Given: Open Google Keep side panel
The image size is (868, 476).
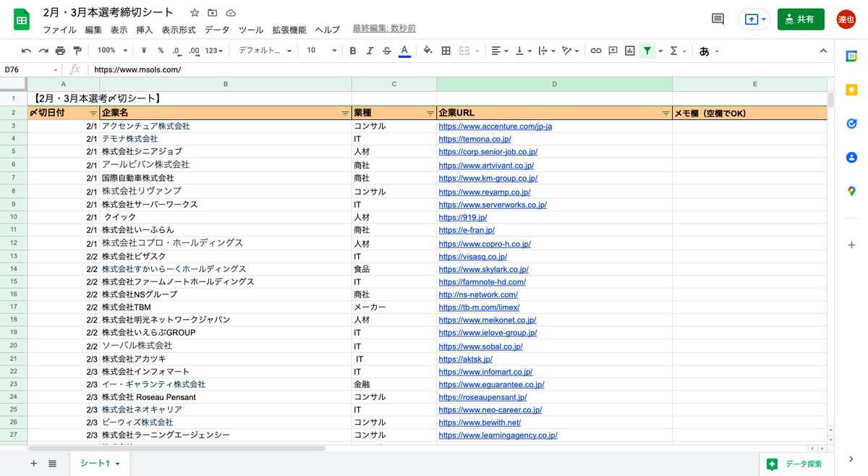Looking at the screenshot, I should 852,90.
